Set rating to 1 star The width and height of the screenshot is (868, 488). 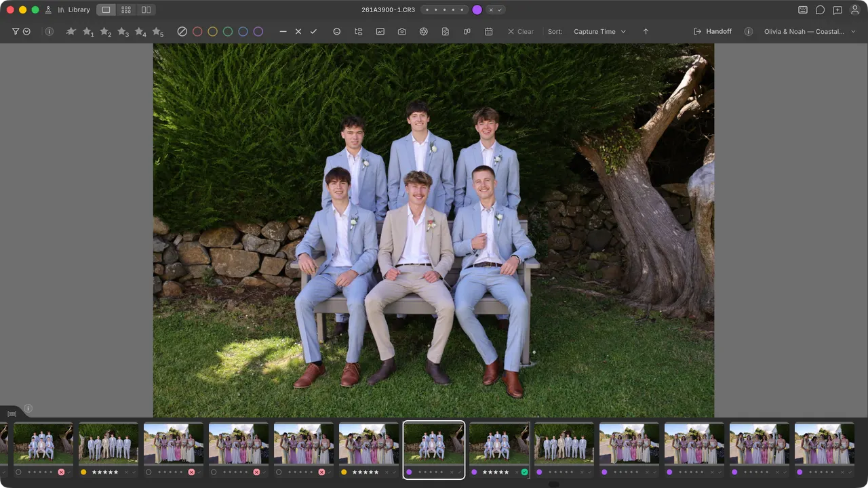click(88, 32)
